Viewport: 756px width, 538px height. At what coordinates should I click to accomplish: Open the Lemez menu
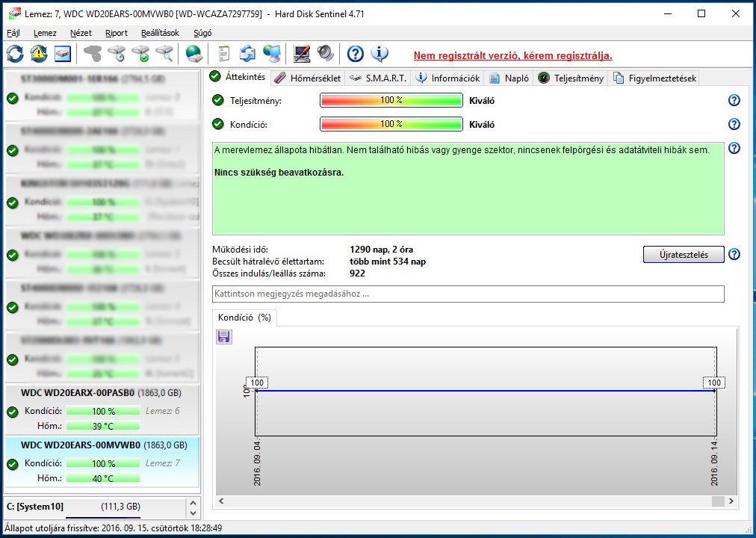point(45,33)
